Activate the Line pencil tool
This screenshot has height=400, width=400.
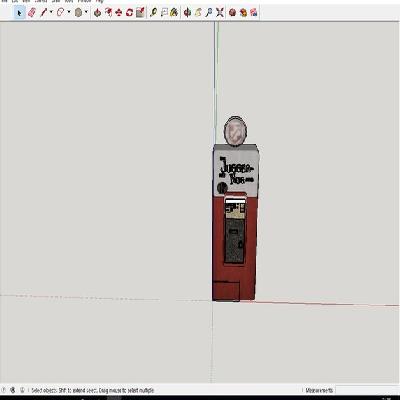pos(44,13)
